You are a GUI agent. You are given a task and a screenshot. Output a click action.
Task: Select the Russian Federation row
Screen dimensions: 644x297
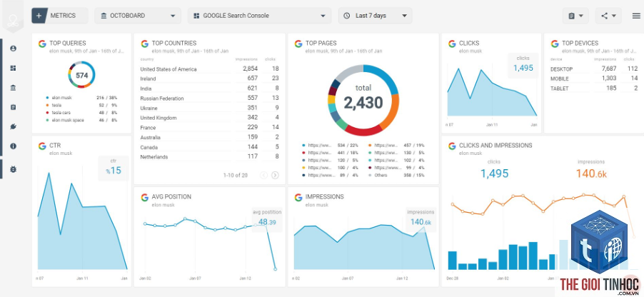(209, 99)
